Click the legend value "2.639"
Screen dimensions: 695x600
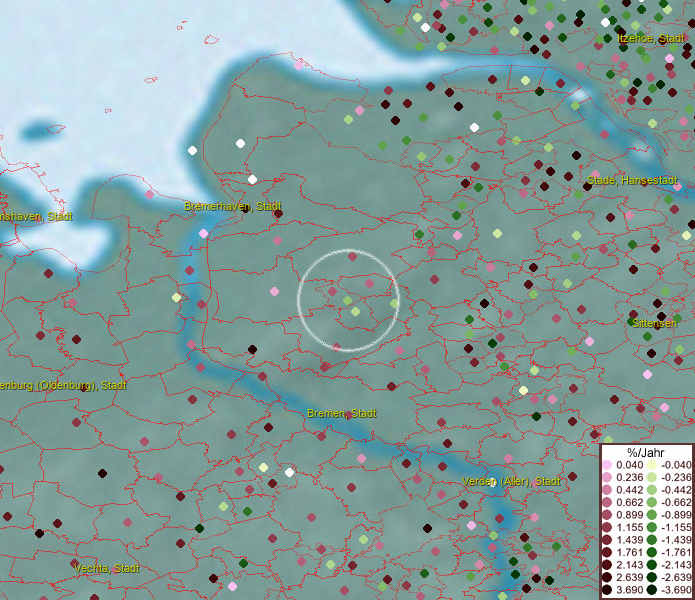[x=629, y=577]
